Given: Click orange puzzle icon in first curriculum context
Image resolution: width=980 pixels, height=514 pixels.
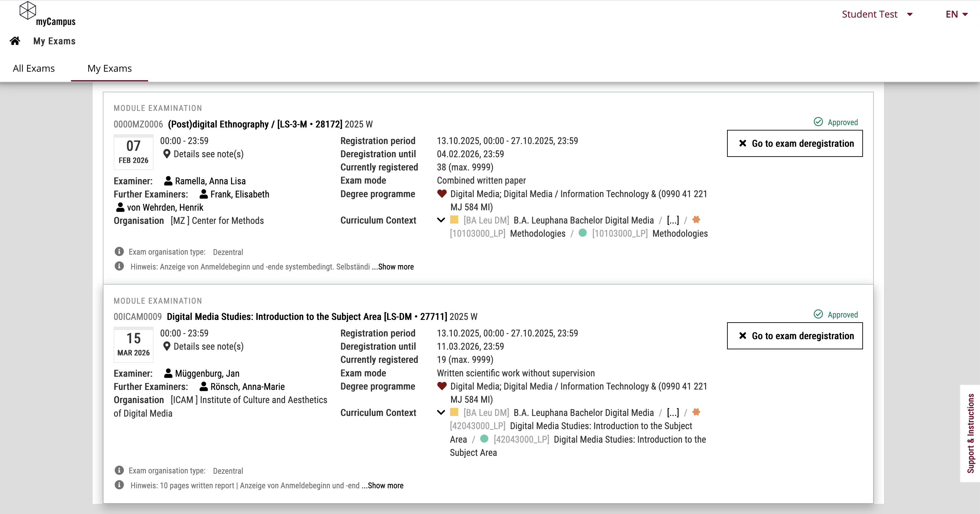Looking at the screenshot, I should 696,219.
